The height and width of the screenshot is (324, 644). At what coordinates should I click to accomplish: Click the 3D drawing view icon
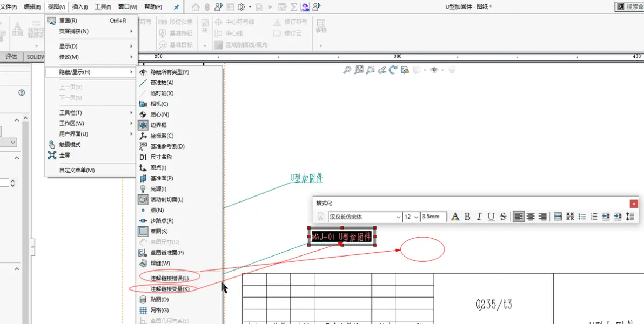pos(405,70)
